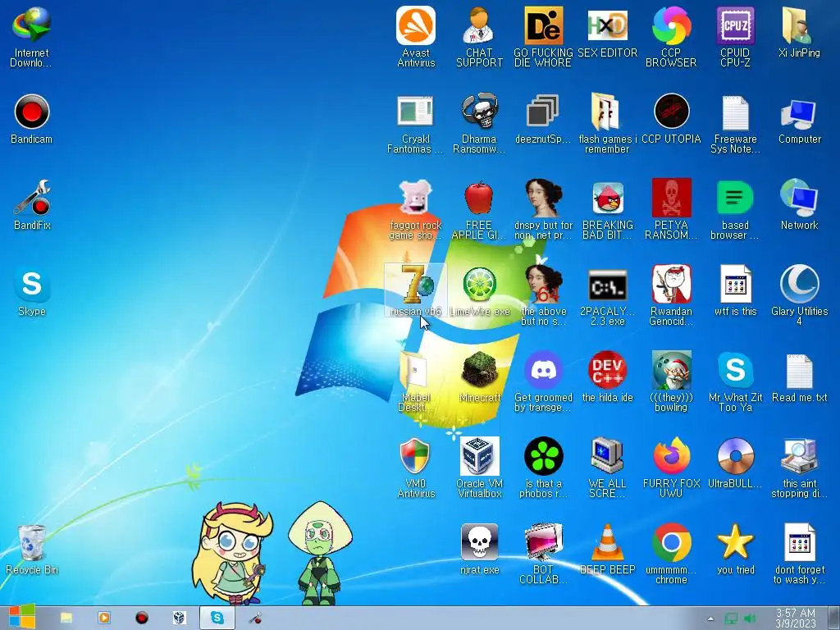This screenshot has height=630, width=840.
Task: Click the CCP UTOPIA icon
Action: pyautogui.click(x=671, y=119)
